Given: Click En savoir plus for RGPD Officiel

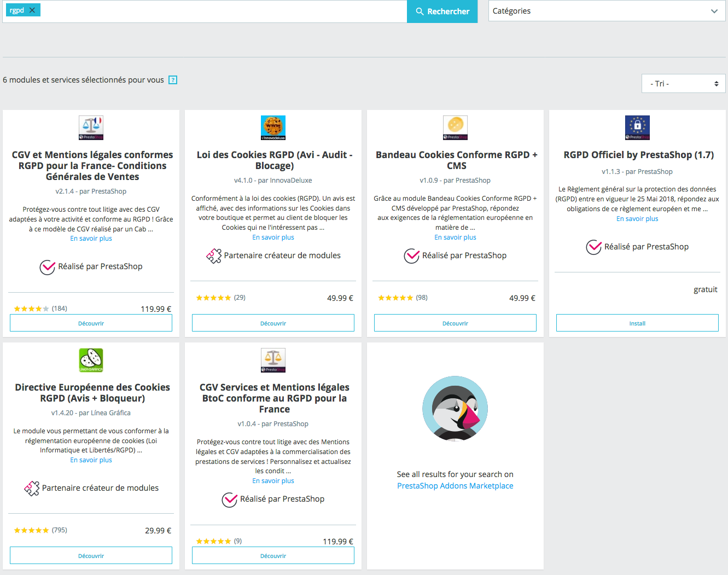Looking at the screenshot, I should pos(637,219).
